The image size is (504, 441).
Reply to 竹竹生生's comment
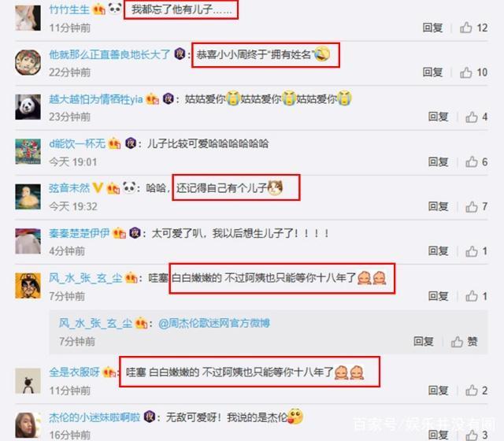432,28
